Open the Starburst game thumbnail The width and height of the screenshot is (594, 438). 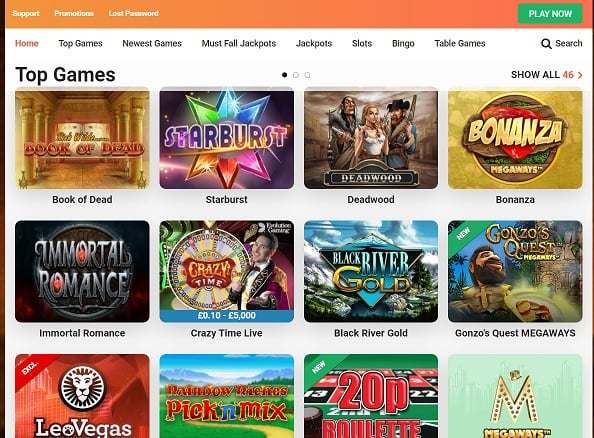click(227, 138)
